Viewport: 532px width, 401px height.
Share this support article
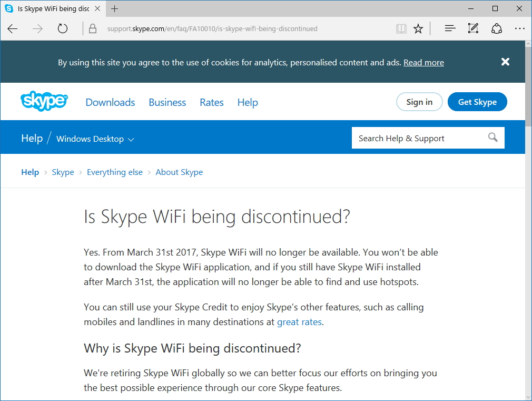(497, 28)
